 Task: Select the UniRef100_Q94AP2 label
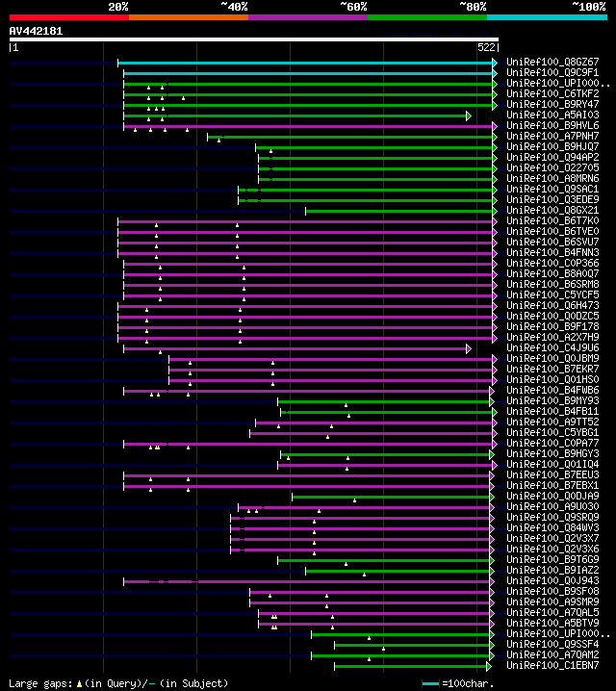[x=552, y=157]
